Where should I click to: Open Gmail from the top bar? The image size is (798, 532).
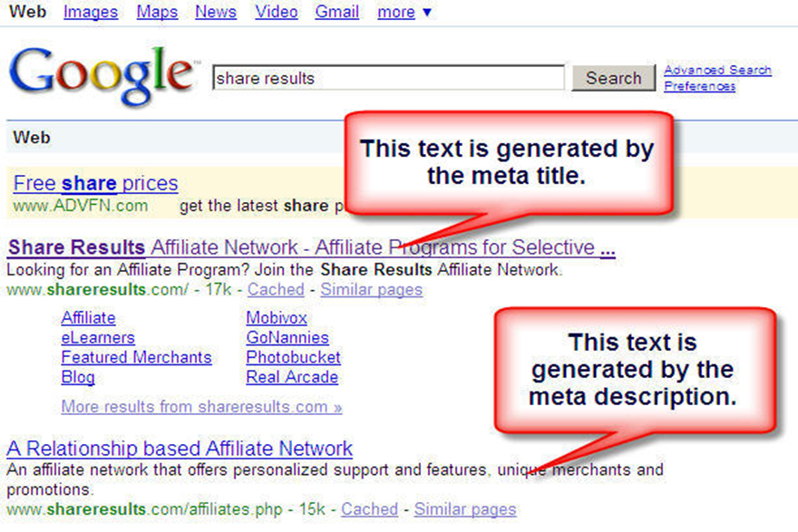point(337,13)
